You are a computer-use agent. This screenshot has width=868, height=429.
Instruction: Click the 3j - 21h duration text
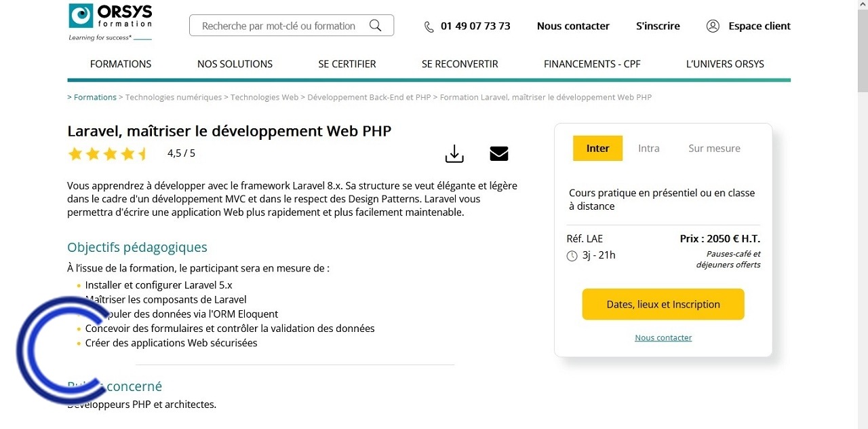pos(599,255)
